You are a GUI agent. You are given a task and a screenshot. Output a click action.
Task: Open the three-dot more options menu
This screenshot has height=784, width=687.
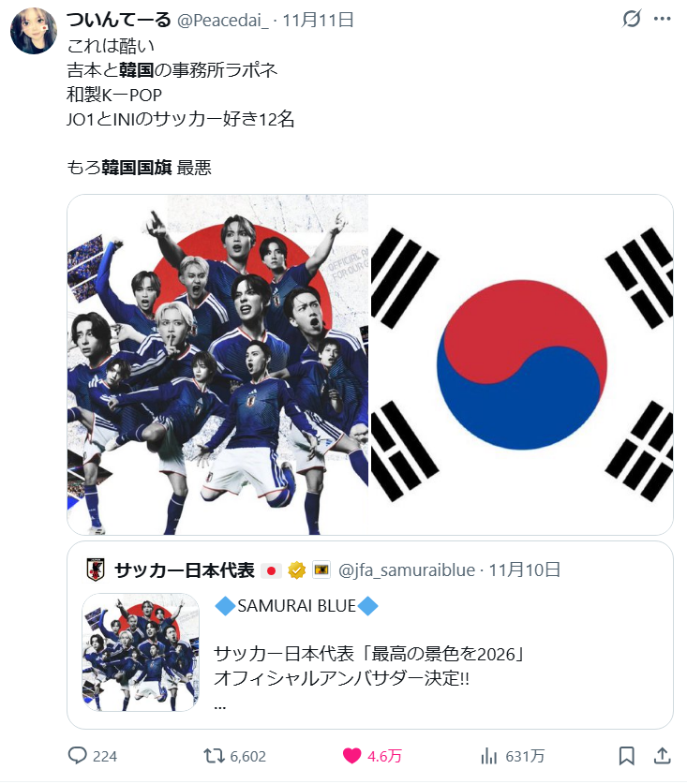point(662,19)
